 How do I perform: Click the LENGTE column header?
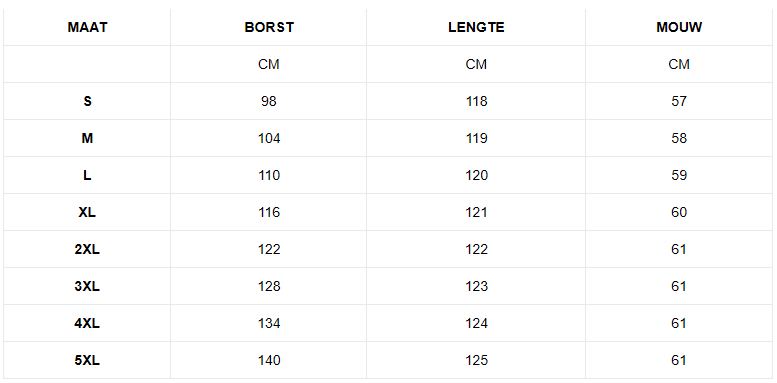point(476,27)
